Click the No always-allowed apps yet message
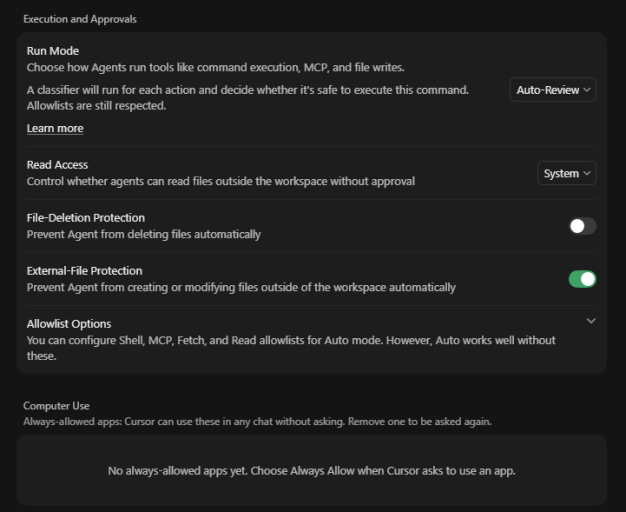The width and height of the screenshot is (626, 512). click(312, 471)
